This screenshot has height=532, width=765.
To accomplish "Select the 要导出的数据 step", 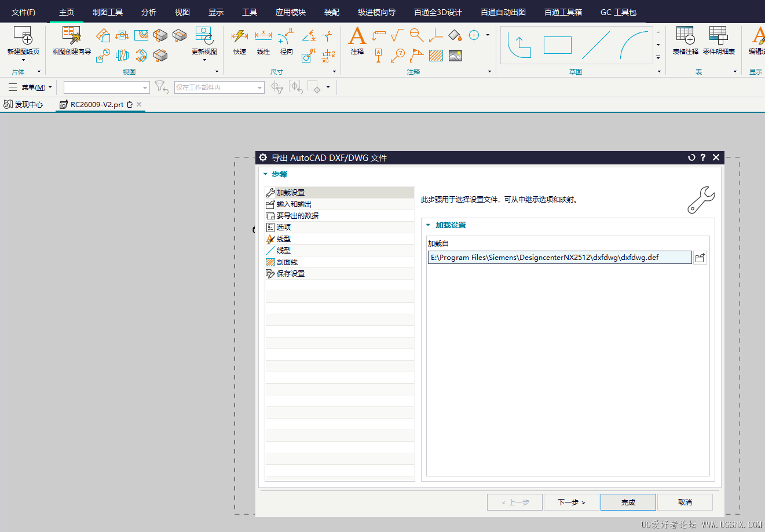I will click(x=339, y=215).
